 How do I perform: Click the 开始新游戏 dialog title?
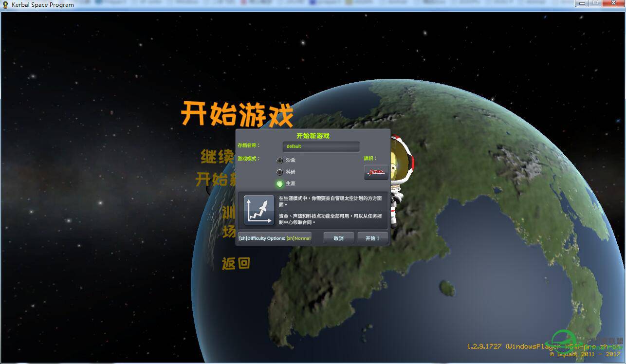click(313, 136)
